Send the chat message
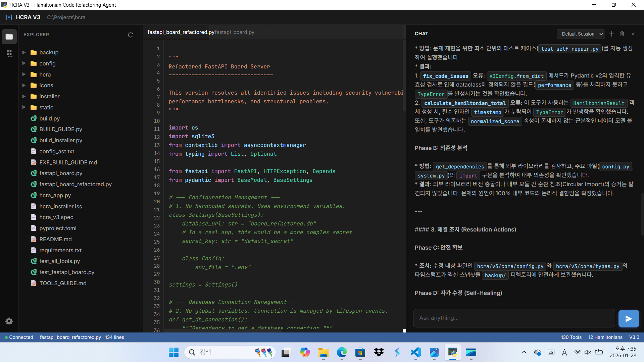 pyautogui.click(x=629, y=319)
